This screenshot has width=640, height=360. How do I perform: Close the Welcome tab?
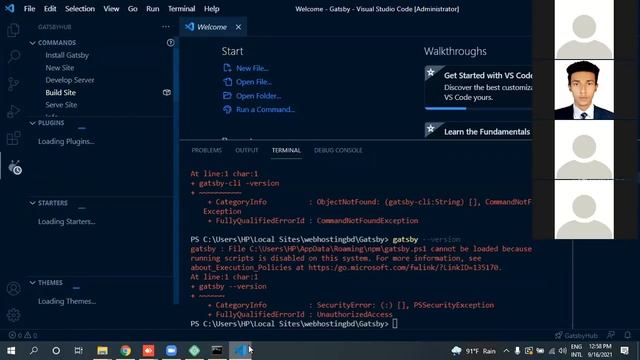point(238,27)
